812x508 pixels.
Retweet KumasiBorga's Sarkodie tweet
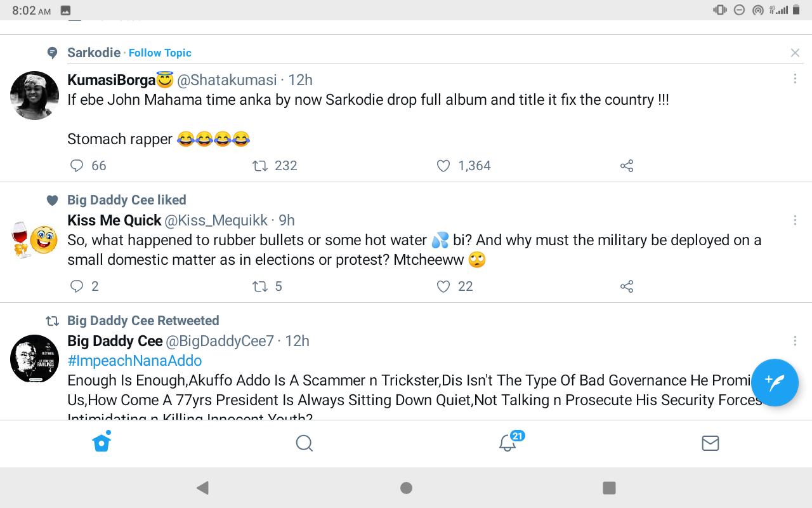click(x=260, y=166)
